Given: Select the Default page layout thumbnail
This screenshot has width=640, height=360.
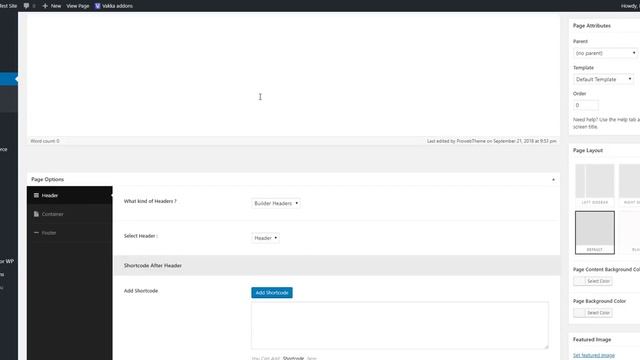Looking at the screenshot, I should (595, 232).
